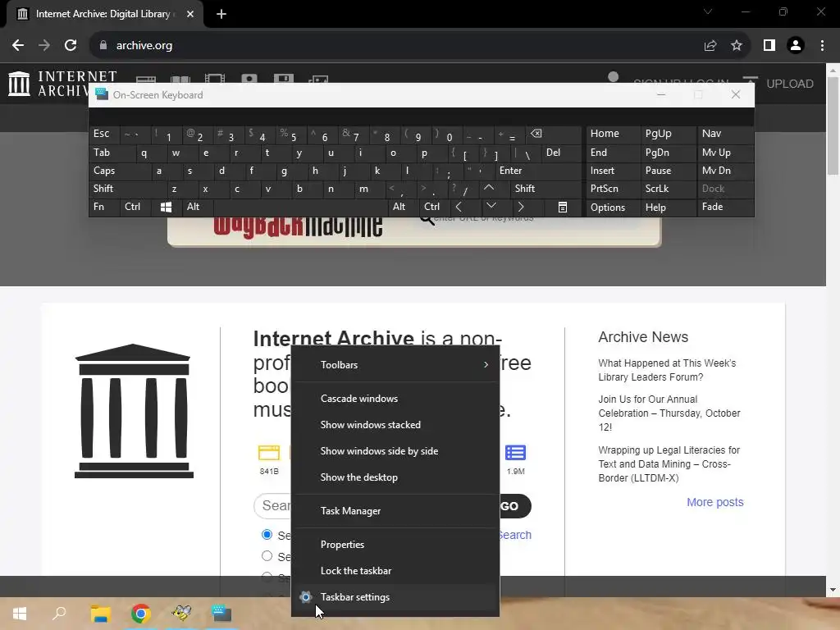The height and width of the screenshot is (630, 840).
Task: Click the Nav key on keyboard
Action: click(725, 134)
